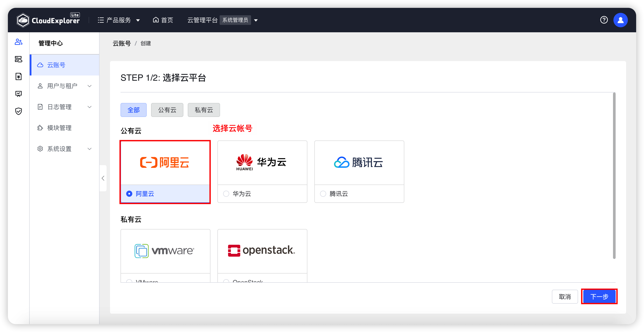Click the VMware logo card
The image size is (644, 332).
pyautogui.click(x=165, y=251)
